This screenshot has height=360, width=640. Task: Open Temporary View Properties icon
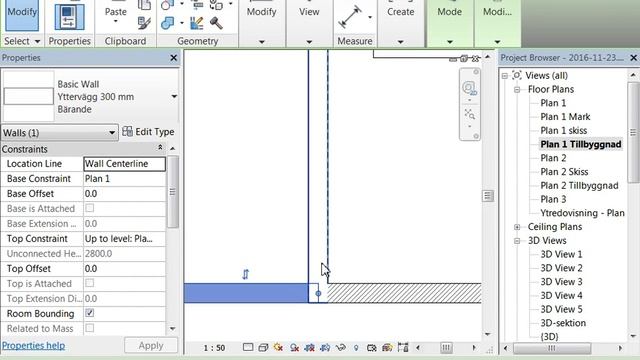(371, 347)
